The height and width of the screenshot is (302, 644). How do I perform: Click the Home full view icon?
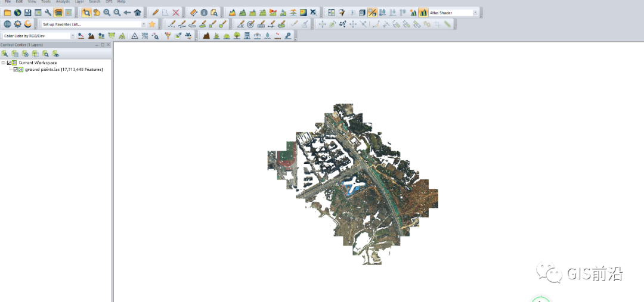point(138,13)
